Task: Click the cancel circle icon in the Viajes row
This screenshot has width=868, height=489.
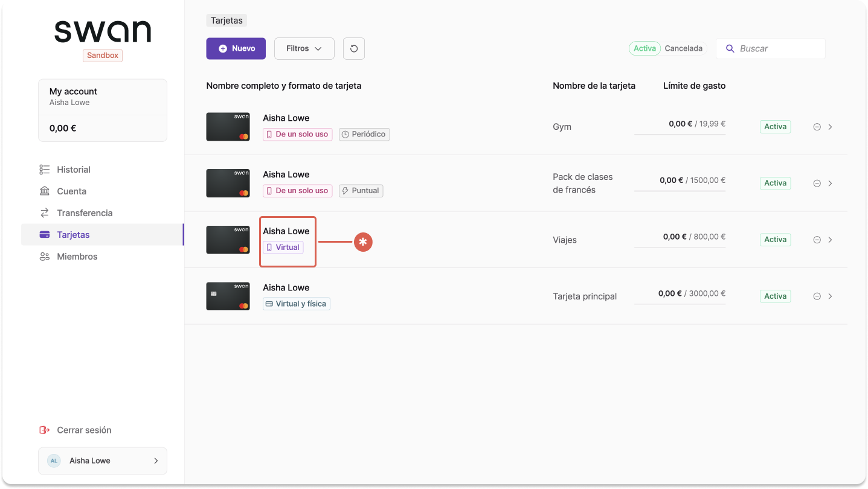Action: click(x=817, y=240)
